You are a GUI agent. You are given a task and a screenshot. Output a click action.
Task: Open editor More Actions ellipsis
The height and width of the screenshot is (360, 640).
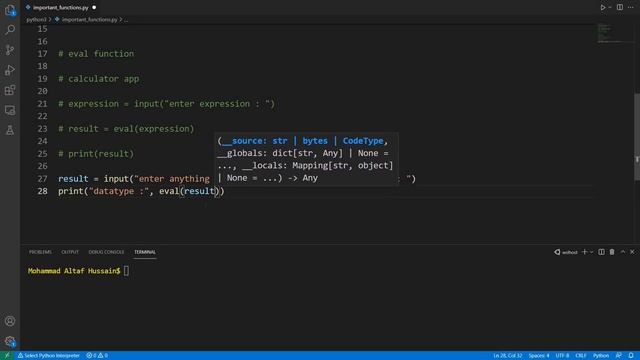pyautogui.click(x=631, y=7)
